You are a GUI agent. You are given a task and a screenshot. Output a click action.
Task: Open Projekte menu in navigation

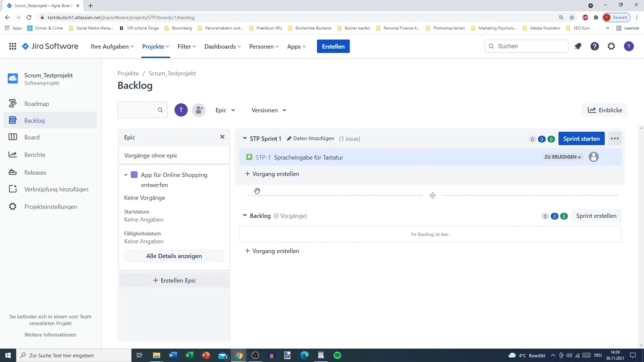point(155,46)
